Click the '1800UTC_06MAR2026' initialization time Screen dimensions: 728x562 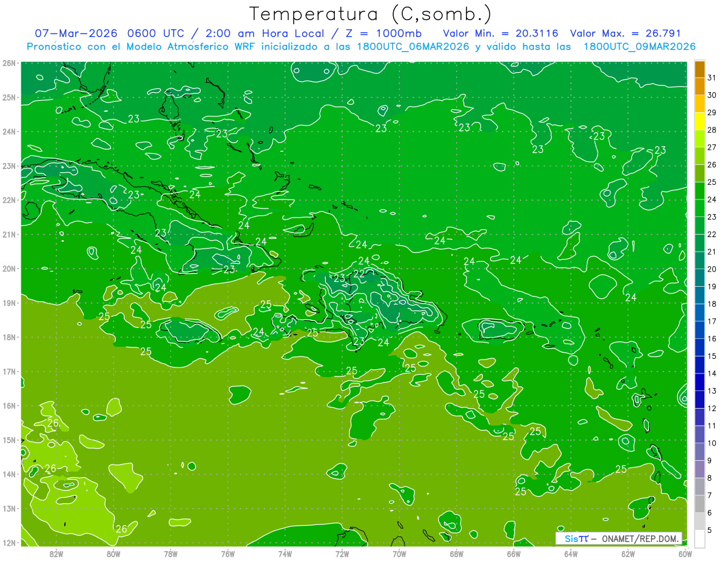pyautogui.click(x=412, y=47)
